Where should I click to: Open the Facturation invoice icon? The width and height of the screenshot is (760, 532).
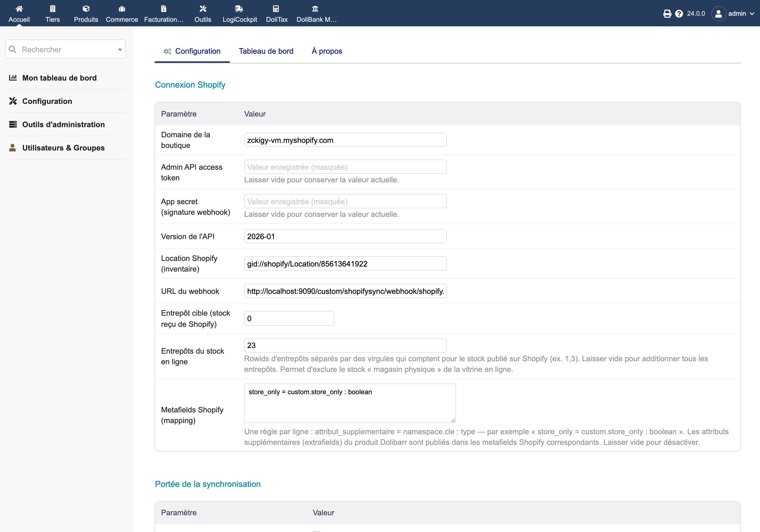(163, 9)
